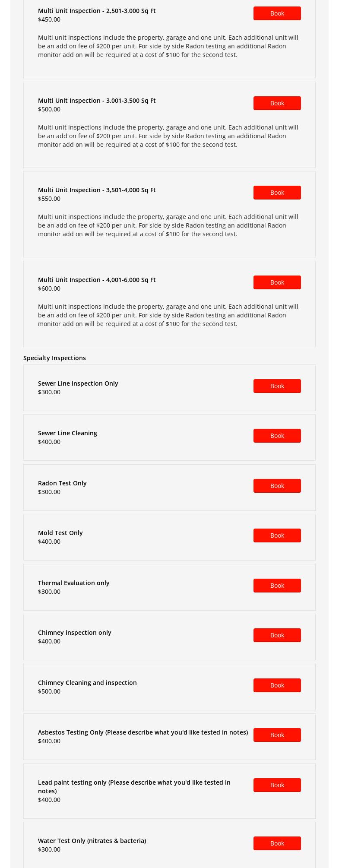Image resolution: width=339 pixels, height=868 pixels.
Task: Book the Chimney inspection only service
Action: [x=277, y=635]
